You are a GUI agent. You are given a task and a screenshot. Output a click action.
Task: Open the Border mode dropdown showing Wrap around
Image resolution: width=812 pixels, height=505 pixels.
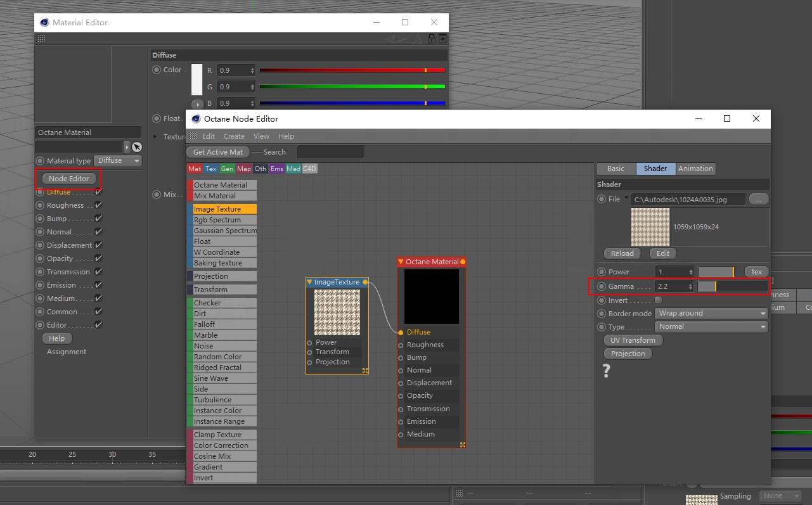click(x=711, y=314)
